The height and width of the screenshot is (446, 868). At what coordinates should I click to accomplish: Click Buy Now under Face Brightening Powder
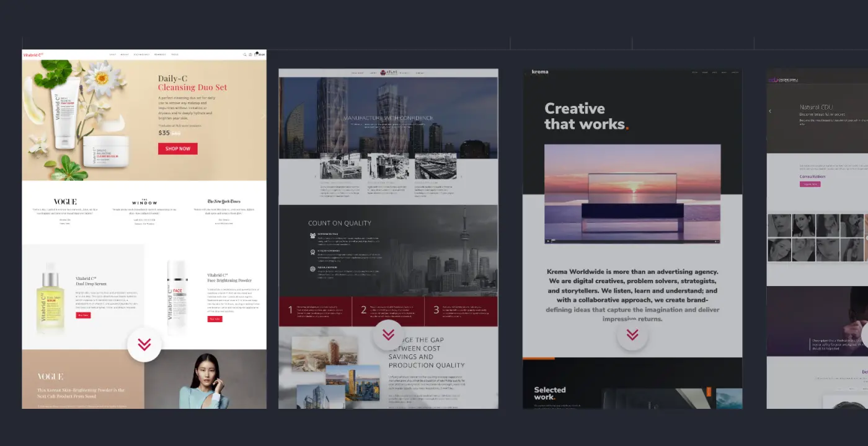215,319
